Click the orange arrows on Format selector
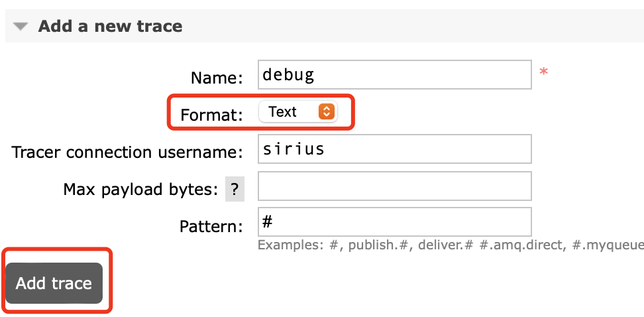The width and height of the screenshot is (644, 317). pos(325,112)
